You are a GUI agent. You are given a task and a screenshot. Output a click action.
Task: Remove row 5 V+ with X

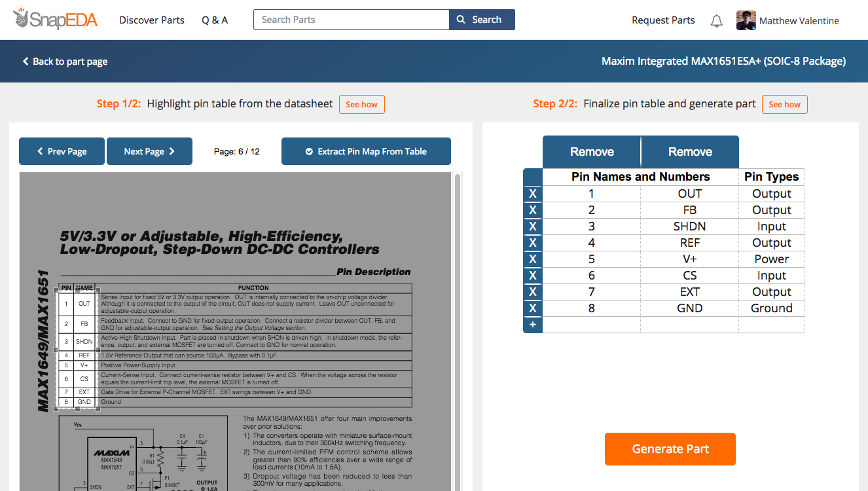(x=533, y=259)
